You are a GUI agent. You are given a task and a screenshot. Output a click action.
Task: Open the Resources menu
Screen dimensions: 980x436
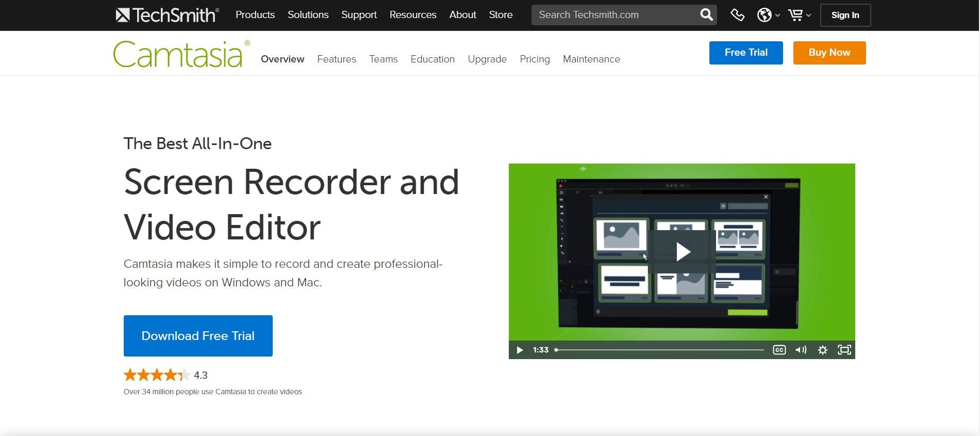coord(413,15)
